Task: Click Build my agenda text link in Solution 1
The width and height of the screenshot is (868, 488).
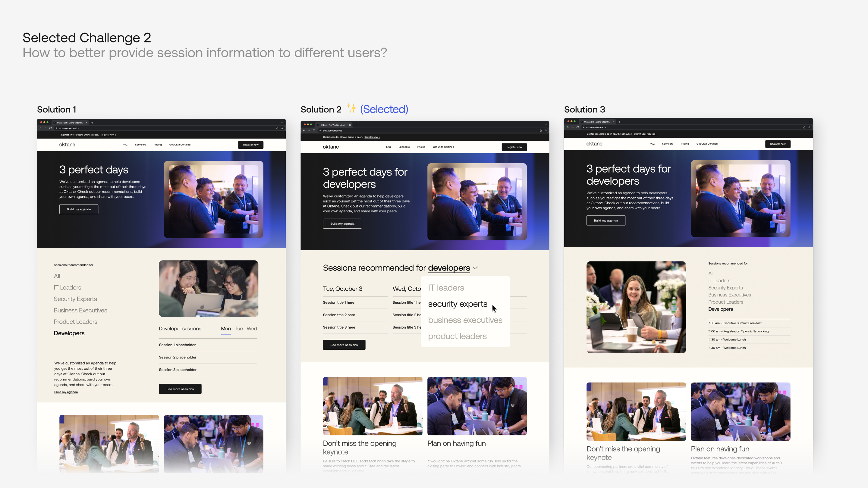Action: (x=66, y=392)
